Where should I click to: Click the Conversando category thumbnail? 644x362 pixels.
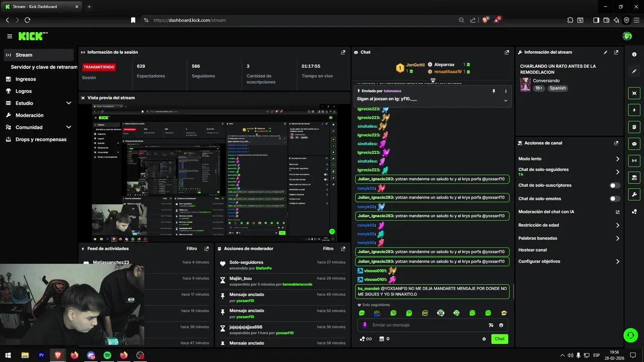click(525, 84)
